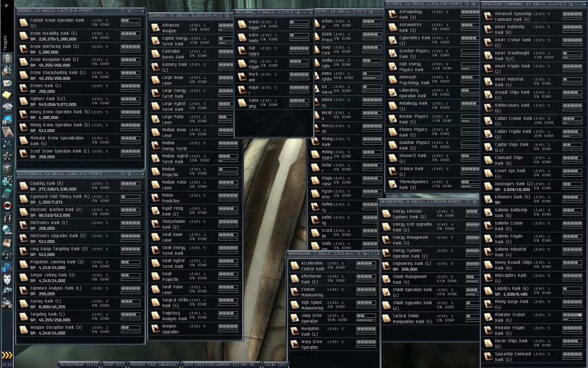Viewport: 588px width, 368px height.
Task: Select the Minmatar Drone Specialization skill
Action: point(80,141)
